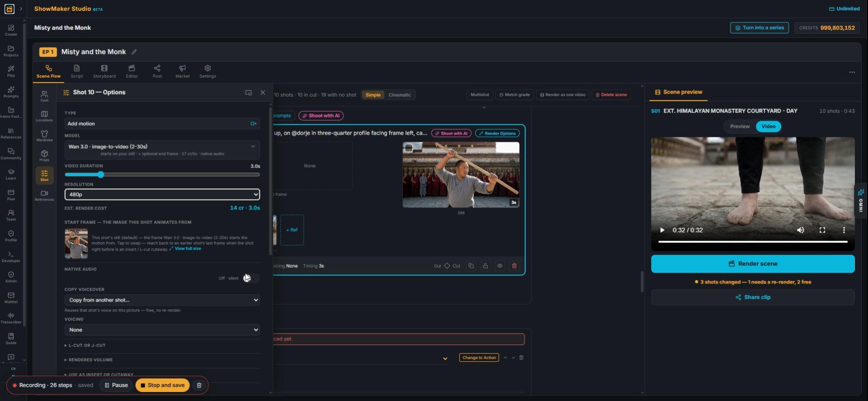Open the Model dropdown Wan 3.0
Image resolution: width=868 pixels, height=401 pixels.
click(x=162, y=149)
